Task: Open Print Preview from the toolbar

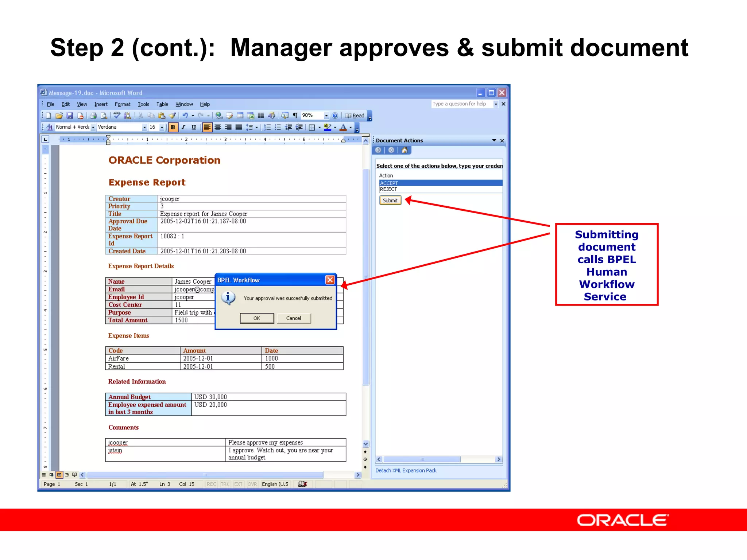Action: click(104, 116)
